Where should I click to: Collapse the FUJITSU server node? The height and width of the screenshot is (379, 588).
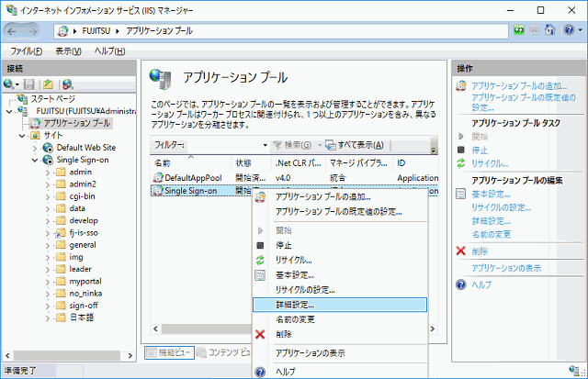(x=9, y=111)
